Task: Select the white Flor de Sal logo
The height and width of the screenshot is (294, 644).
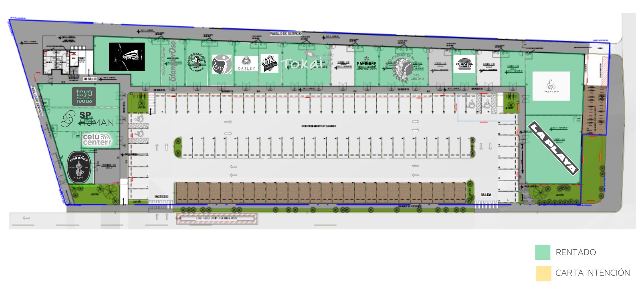Action: click(x=551, y=86)
